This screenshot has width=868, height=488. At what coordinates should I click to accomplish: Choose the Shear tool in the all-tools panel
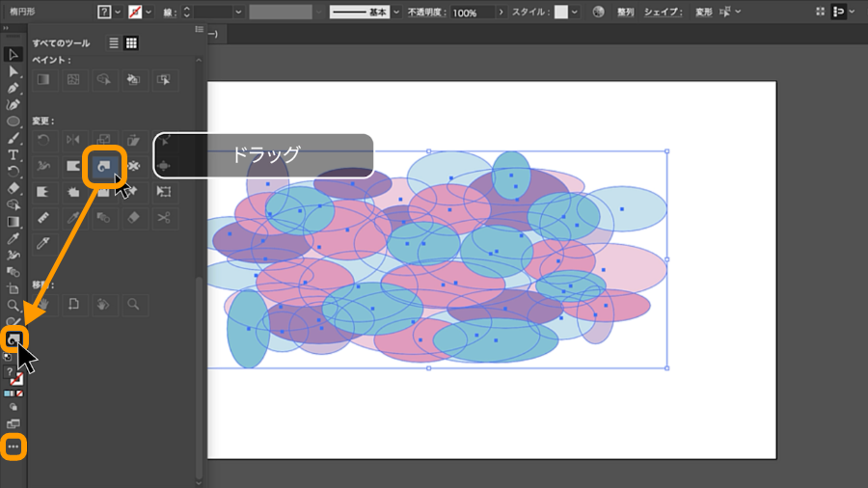click(x=133, y=140)
